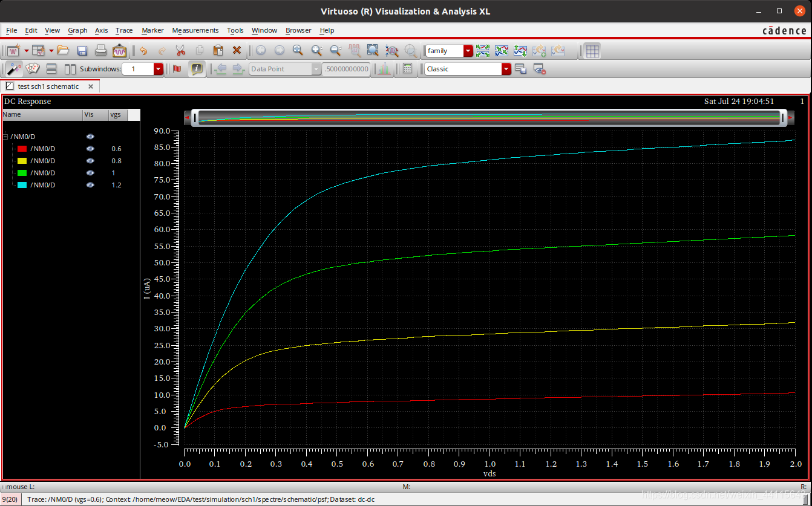Screen dimensions: 812x506
Task: Open the Marker menu
Action: click(152, 30)
